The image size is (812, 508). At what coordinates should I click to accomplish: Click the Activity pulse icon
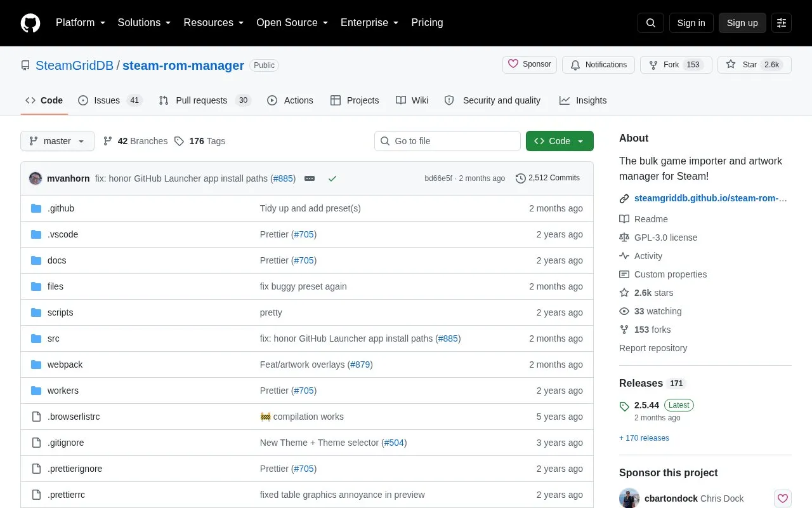[x=624, y=256]
